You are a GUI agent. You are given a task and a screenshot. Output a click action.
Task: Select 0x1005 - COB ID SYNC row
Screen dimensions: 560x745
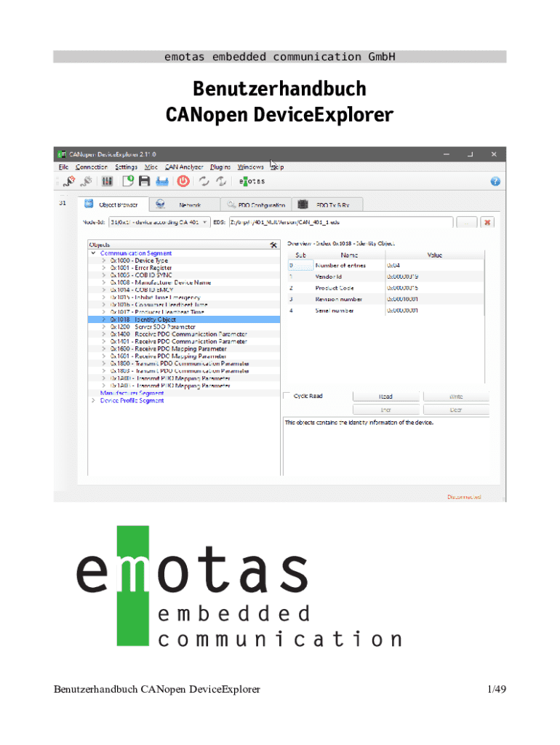click(184, 275)
